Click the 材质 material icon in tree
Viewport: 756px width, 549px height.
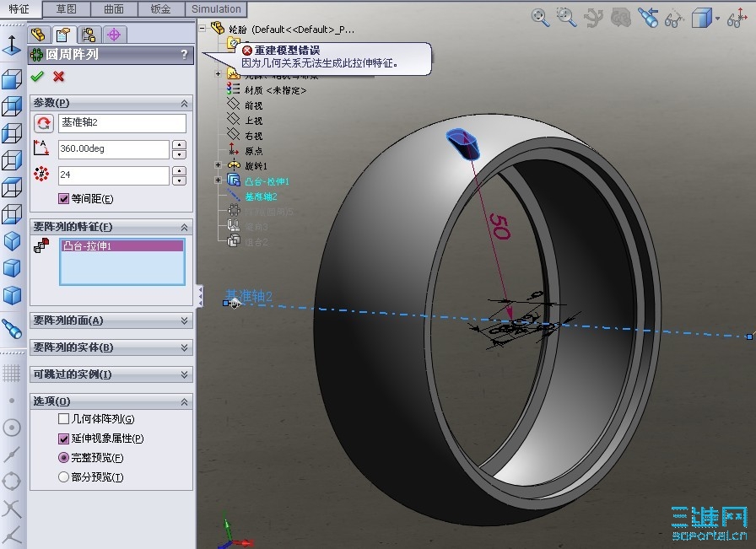coord(234,89)
